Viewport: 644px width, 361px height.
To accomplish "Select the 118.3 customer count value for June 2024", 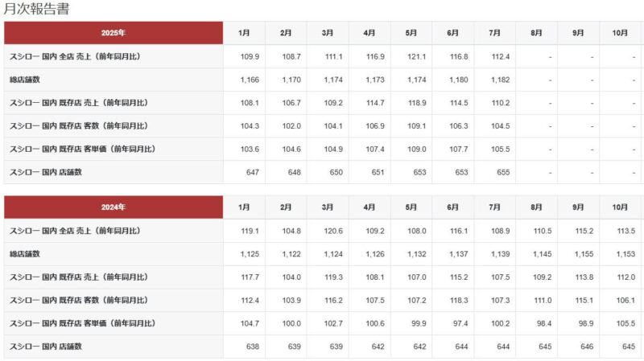I will (x=458, y=300).
